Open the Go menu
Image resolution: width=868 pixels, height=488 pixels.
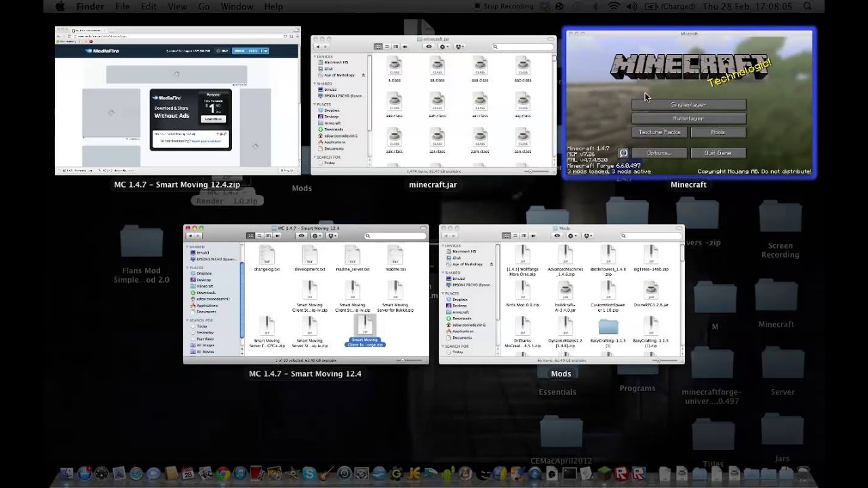(x=204, y=7)
